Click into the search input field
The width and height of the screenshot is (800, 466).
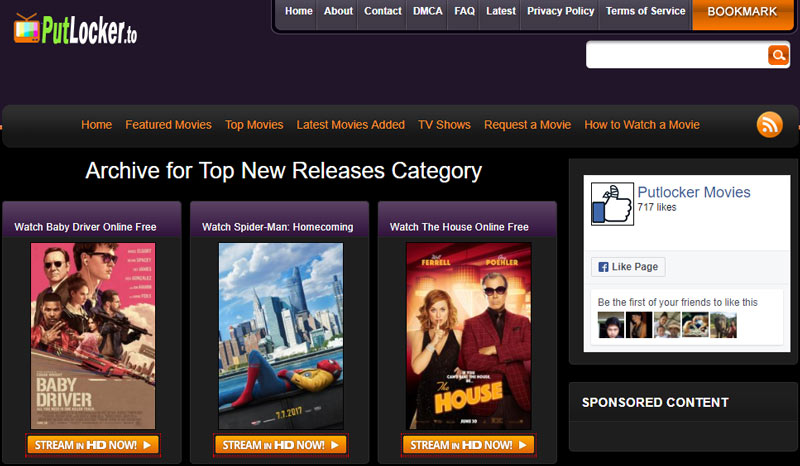click(677, 55)
